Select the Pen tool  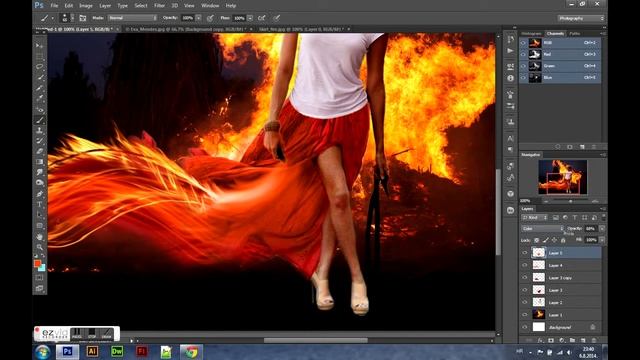click(x=40, y=194)
